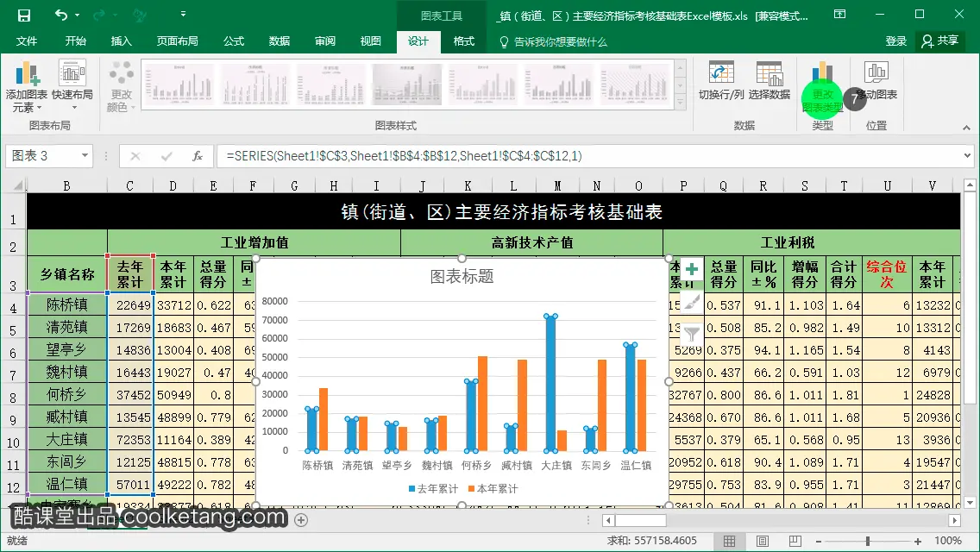980x552 pixels.
Task: Click the 陈桥镇 cell in column B
Action: point(67,304)
